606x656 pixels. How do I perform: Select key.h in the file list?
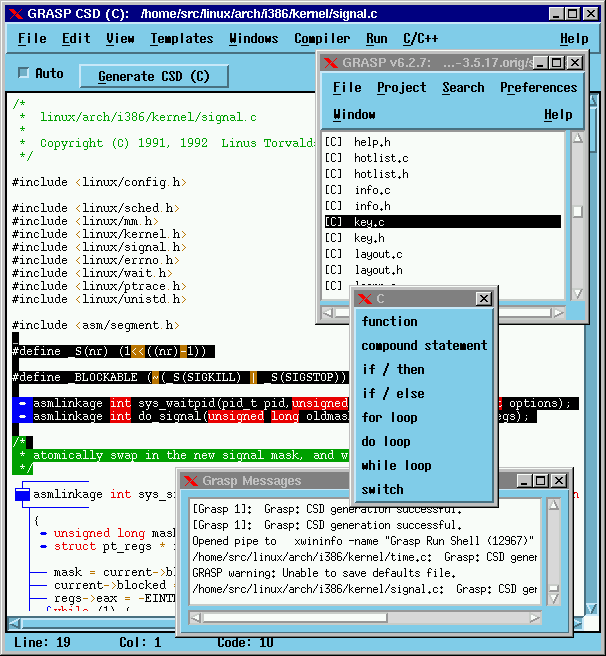coord(443,238)
